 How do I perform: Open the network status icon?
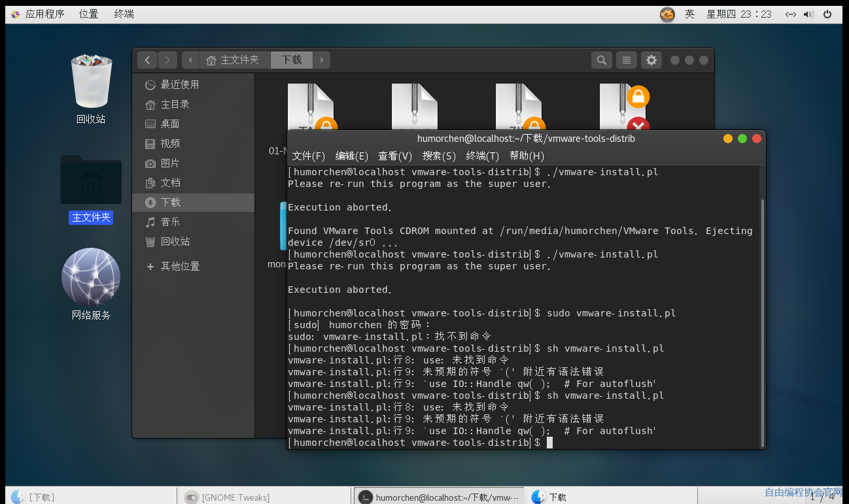pos(790,14)
